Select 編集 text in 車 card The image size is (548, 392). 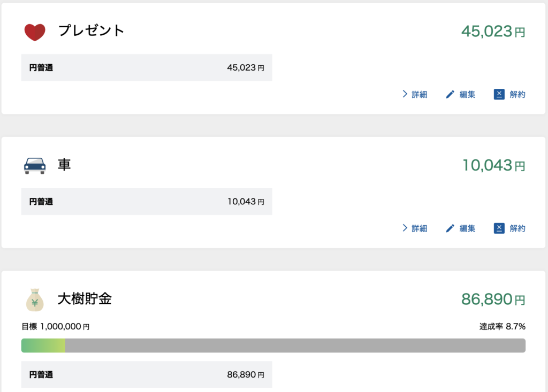[467, 228]
